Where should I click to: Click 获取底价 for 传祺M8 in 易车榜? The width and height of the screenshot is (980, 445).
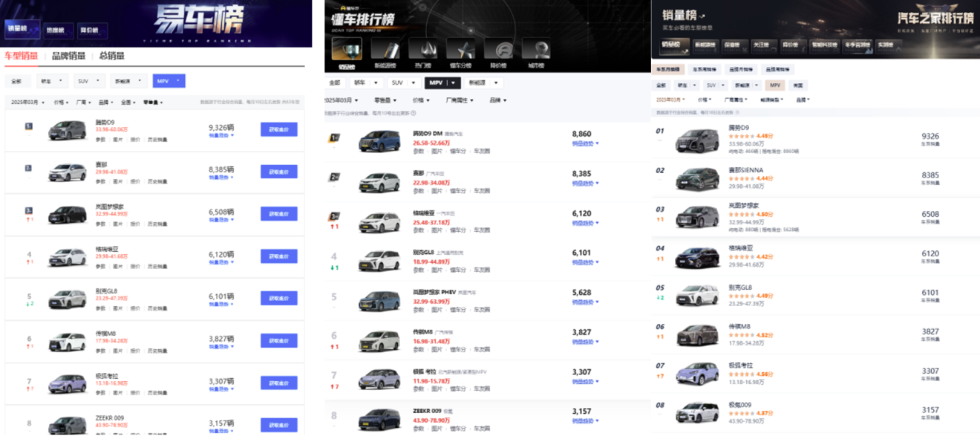tap(279, 340)
